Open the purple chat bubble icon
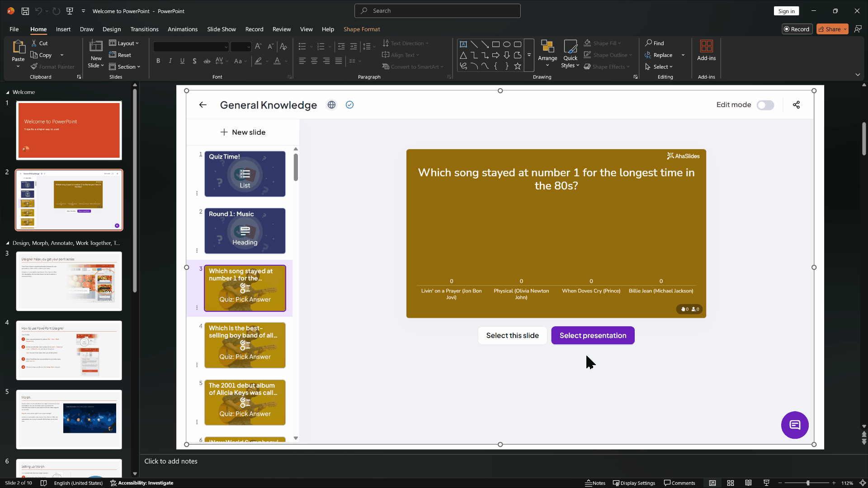Image resolution: width=868 pixels, height=488 pixels. 794,425
